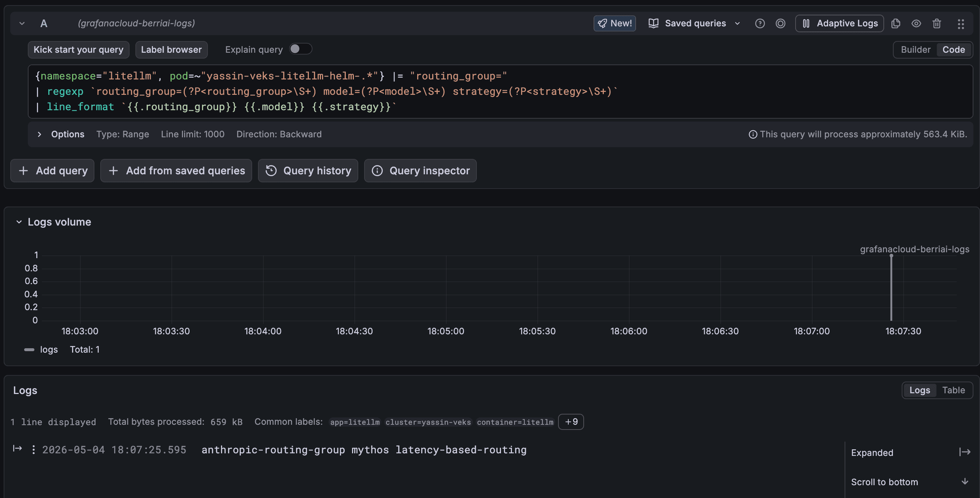Toggle the Explain query switch
Image resolution: width=980 pixels, height=498 pixels.
point(300,49)
